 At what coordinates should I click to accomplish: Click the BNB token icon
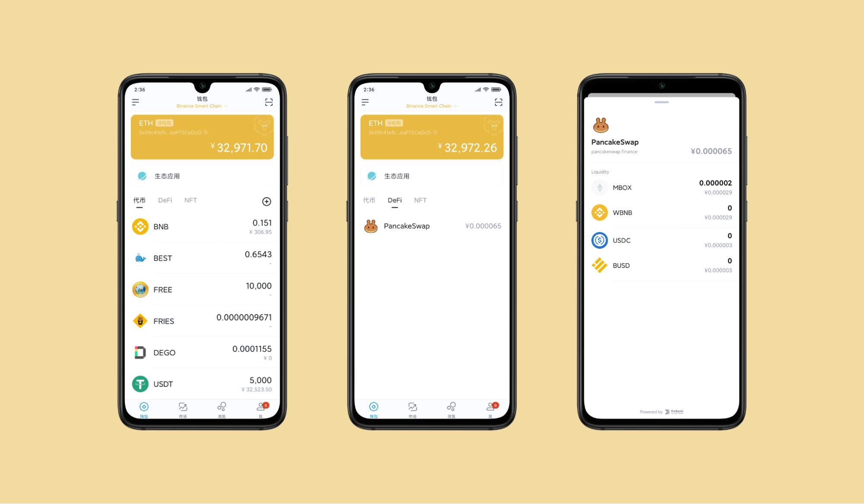click(139, 225)
